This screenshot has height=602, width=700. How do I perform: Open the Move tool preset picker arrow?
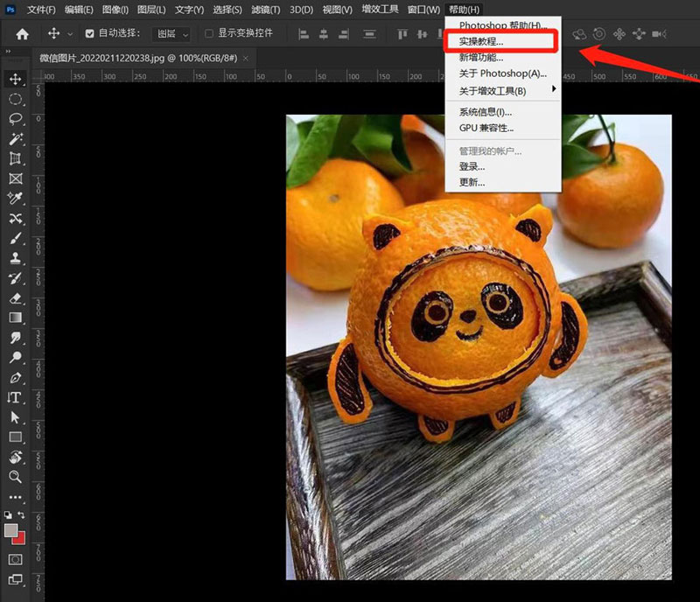pos(70,34)
